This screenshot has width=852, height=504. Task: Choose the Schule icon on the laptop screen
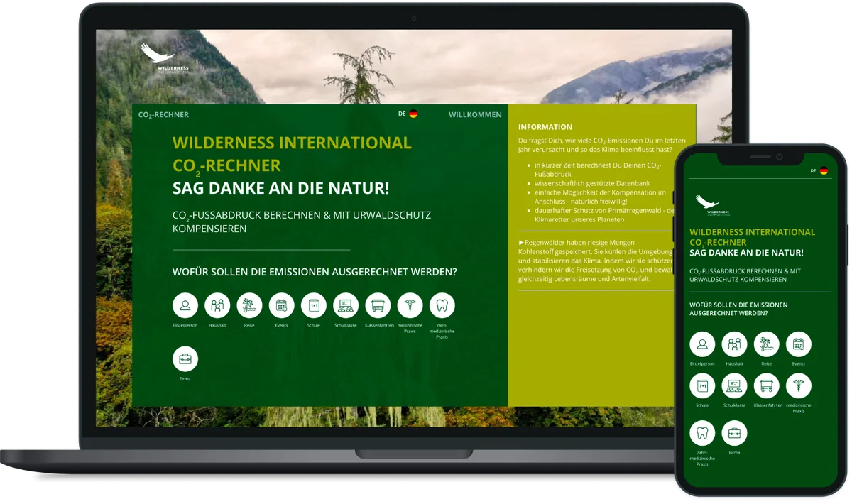click(314, 305)
